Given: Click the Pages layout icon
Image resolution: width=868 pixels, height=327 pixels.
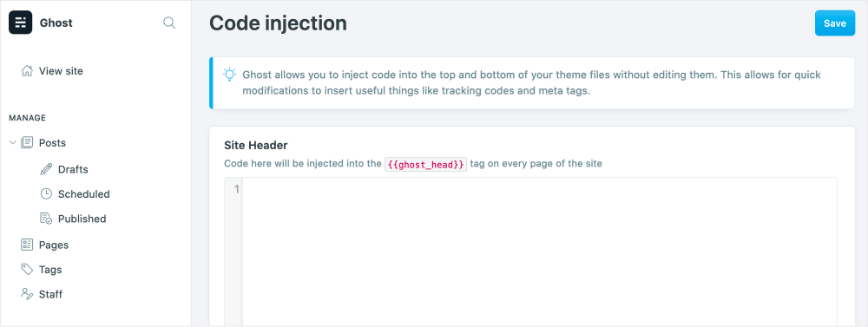Looking at the screenshot, I should coord(27,245).
